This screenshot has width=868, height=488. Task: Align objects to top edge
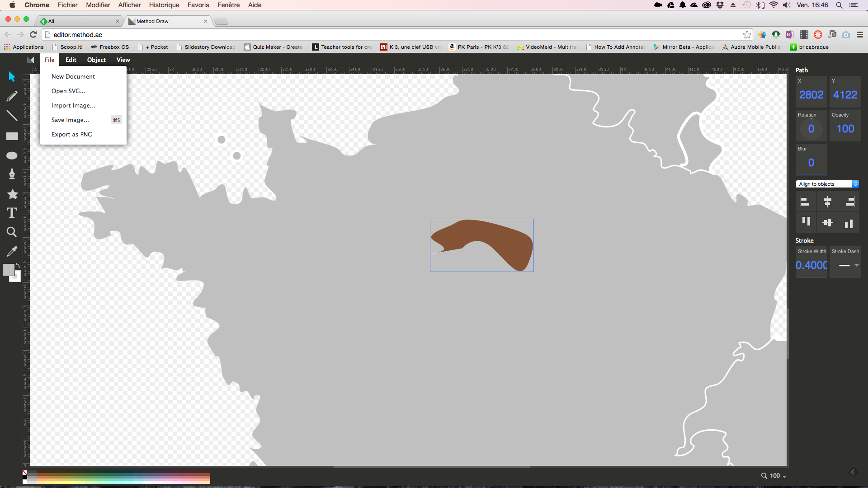point(806,222)
